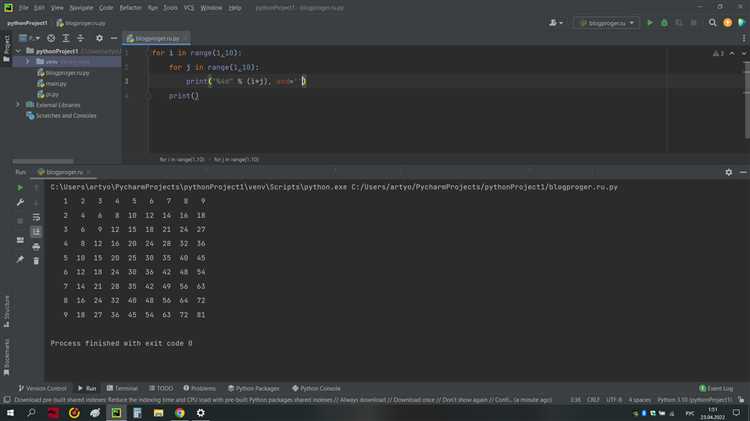Print the console output via printer icon

(x=37, y=246)
